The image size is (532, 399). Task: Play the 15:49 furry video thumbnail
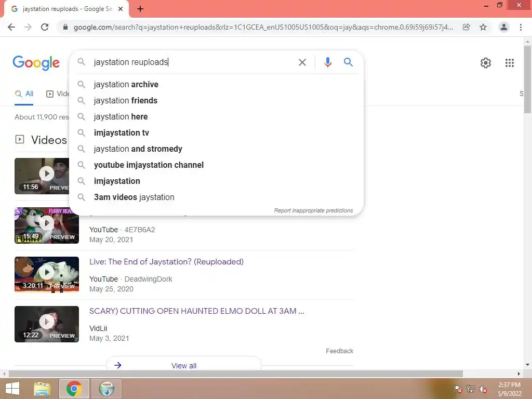pyautogui.click(x=47, y=225)
